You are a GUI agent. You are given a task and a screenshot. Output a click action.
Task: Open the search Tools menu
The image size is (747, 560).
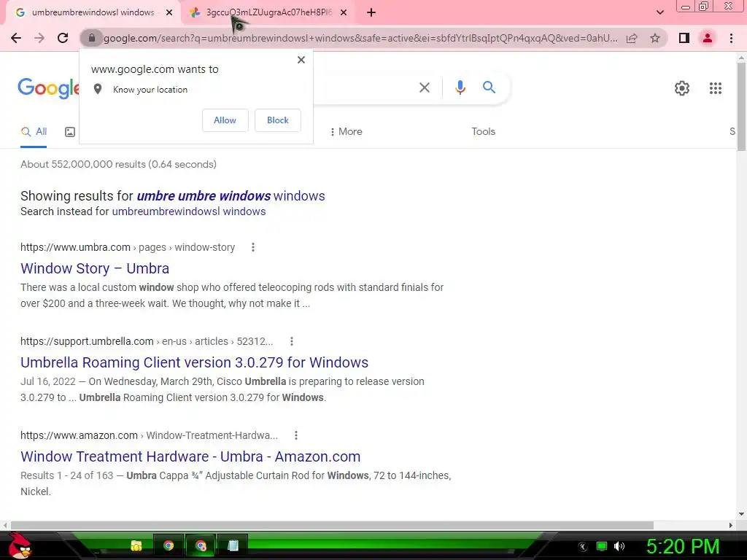[x=483, y=131]
